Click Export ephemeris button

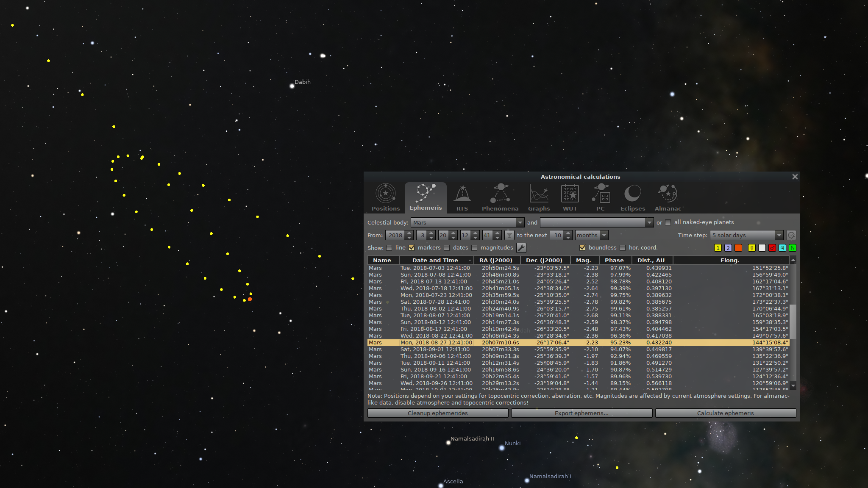click(x=581, y=413)
